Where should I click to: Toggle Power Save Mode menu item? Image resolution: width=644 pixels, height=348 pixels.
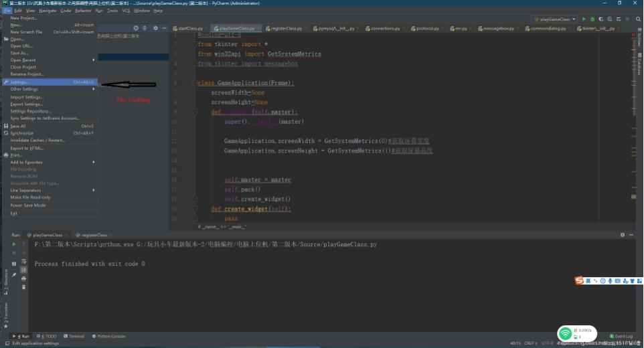coord(50,205)
